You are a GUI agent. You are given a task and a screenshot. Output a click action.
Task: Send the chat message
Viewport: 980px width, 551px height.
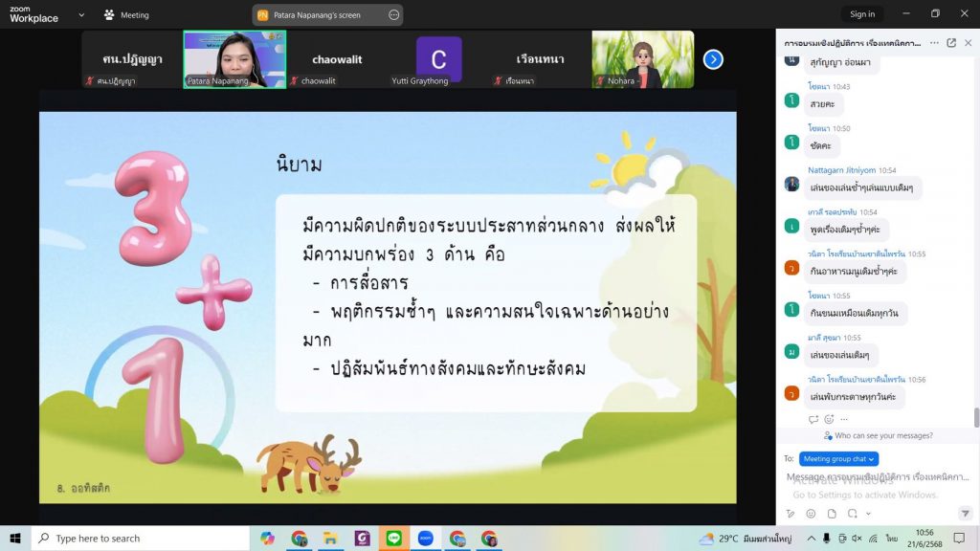coord(965,514)
